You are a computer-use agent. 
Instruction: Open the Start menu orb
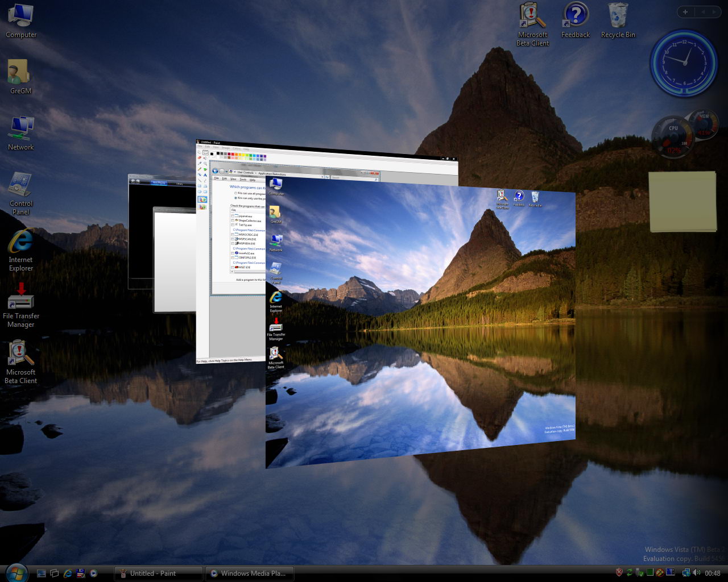click(16, 573)
